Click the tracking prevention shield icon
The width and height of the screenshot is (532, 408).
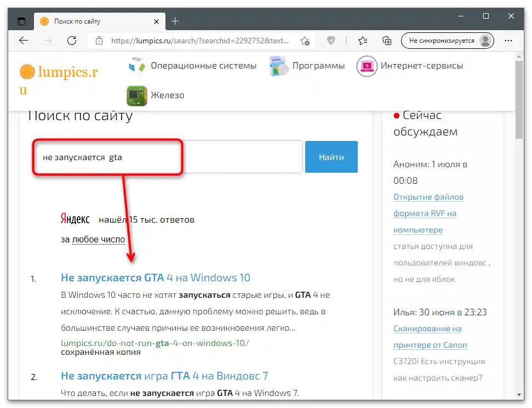(x=331, y=41)
